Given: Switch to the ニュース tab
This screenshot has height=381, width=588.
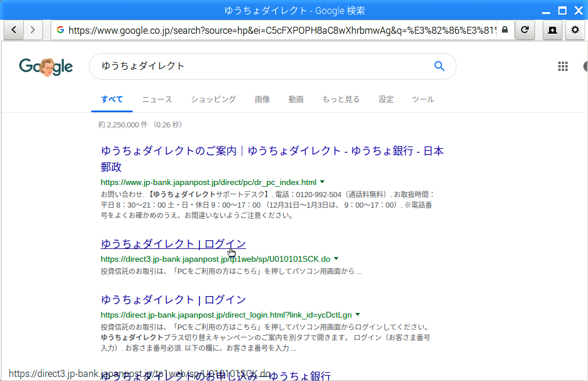Looking at the screenshot, I should pyautogui.click(x=157, y=99).
